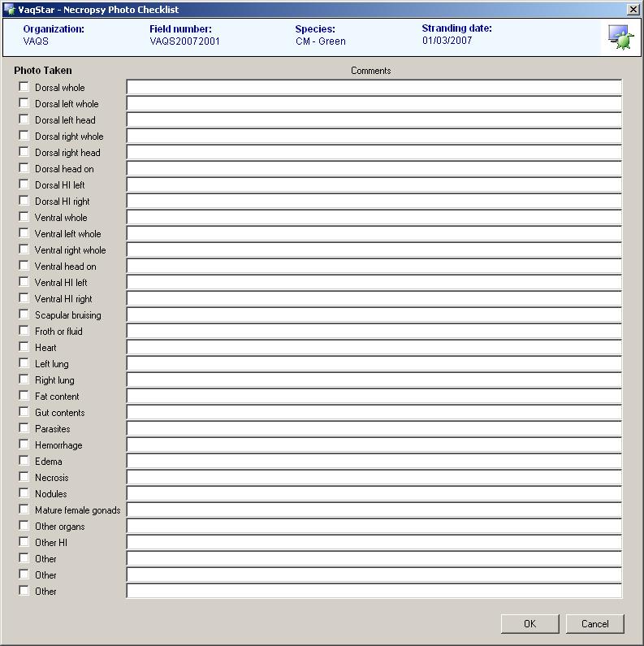The image size is (644, 646).
Task: Tick the Edema checkbox
Action: [x=24, y=461]
